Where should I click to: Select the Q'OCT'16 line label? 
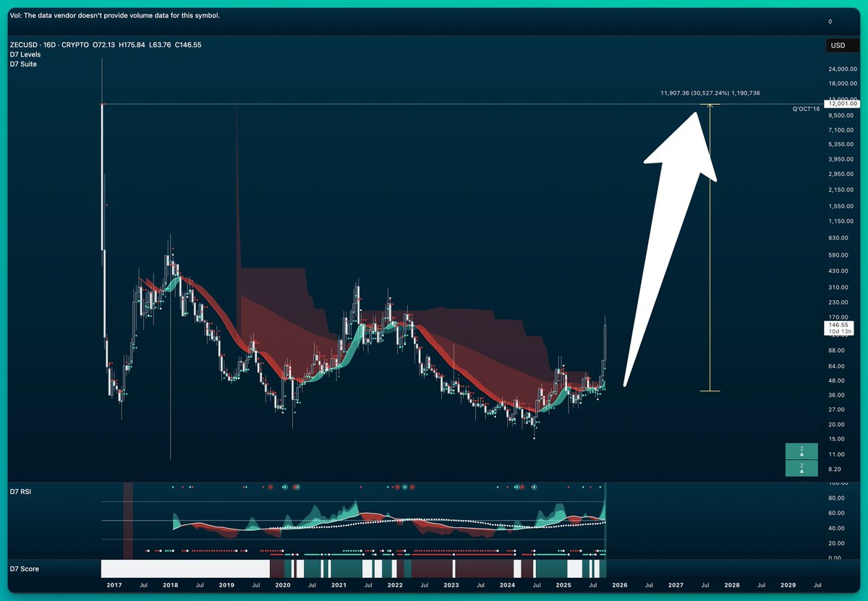(806, 108)
